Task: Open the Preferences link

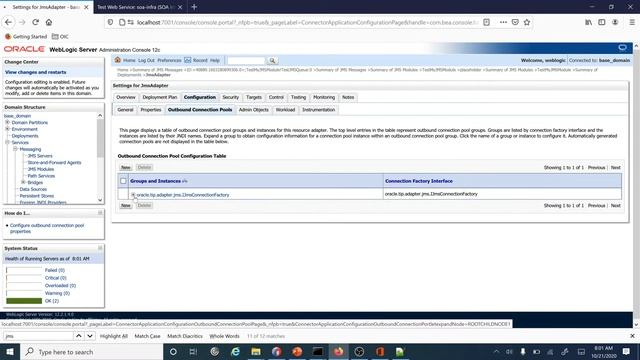Action: 169,60
